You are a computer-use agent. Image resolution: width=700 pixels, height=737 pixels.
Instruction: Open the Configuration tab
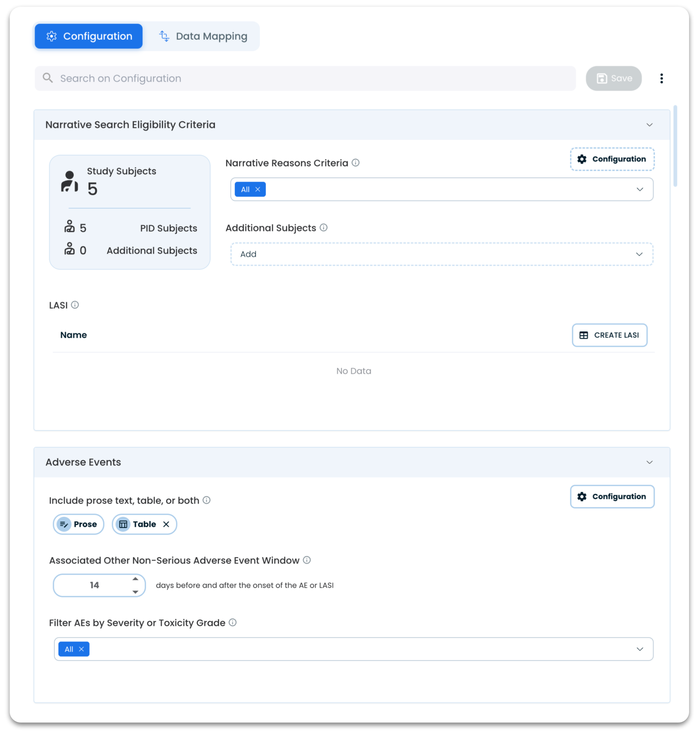click(x=88, y=36)
